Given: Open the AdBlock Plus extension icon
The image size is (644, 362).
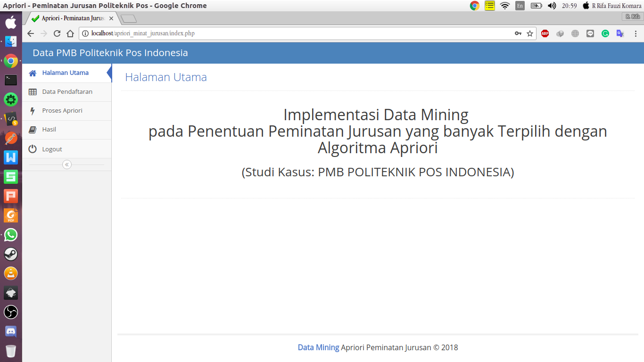Looking at the screenshot, I should [545, 33].
